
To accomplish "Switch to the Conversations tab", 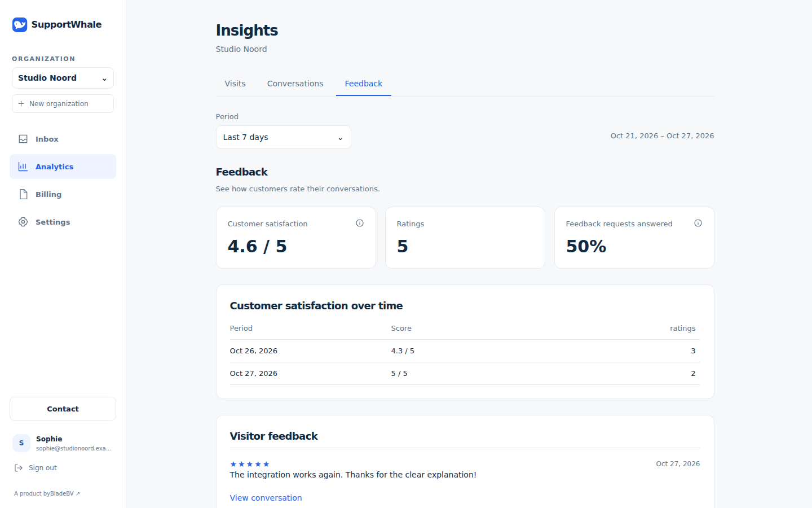I will coord(295,84).
